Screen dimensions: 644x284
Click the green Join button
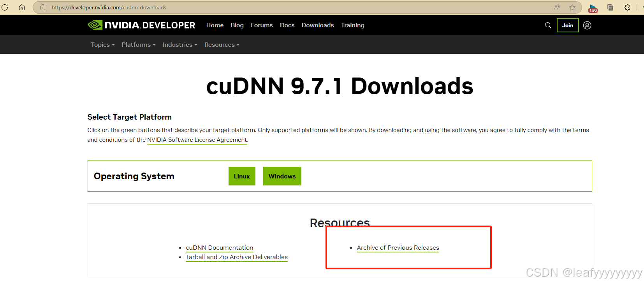point(568,25)
